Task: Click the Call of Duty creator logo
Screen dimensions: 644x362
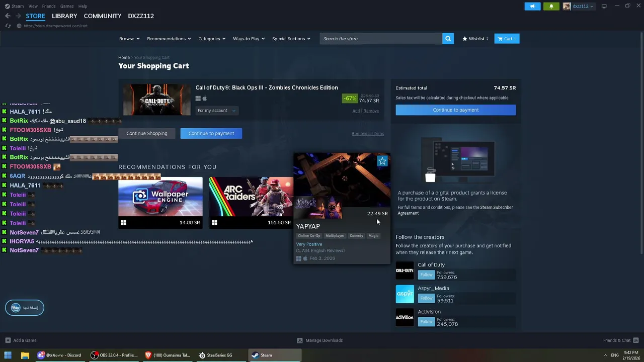Action: [x=405, y=270]
